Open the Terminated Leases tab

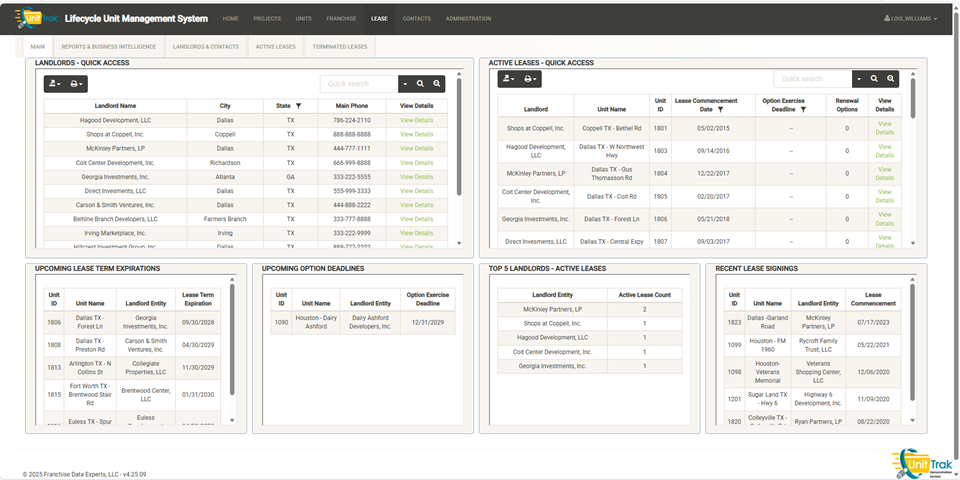tap(339, 46)
